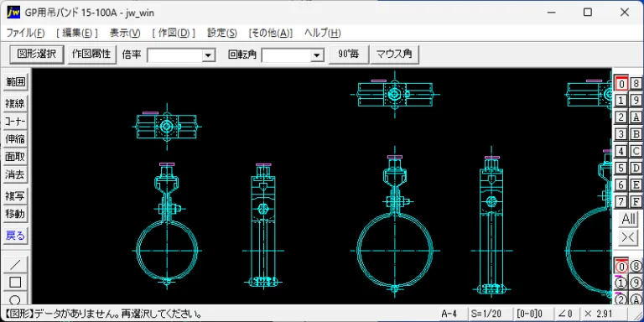Click inside the 倍率 input field

pyautogui.click(x=175, y=55)
